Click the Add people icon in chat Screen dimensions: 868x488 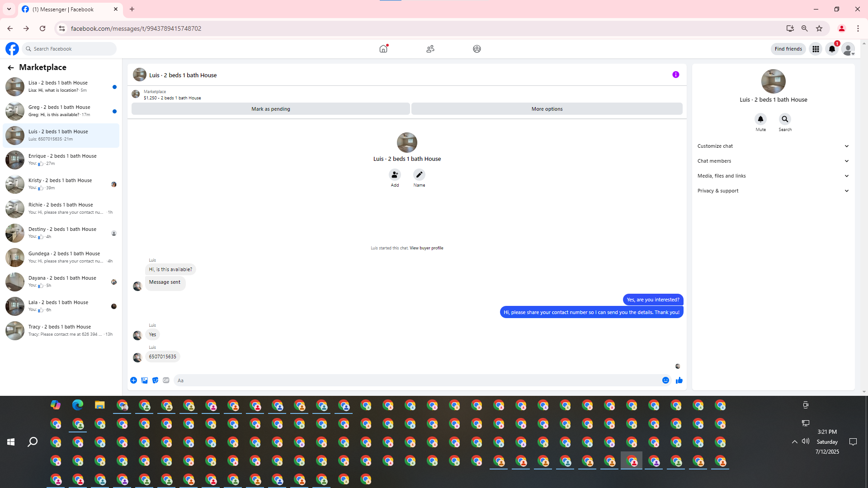click(x=395, y=175)
